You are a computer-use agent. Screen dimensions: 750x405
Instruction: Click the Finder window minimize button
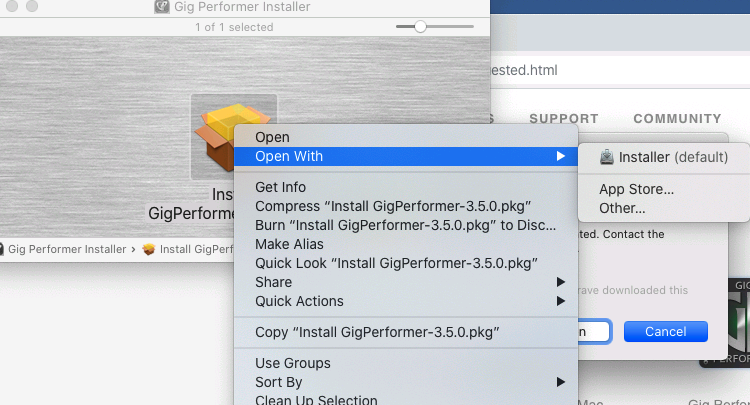[x=12, y=6]
